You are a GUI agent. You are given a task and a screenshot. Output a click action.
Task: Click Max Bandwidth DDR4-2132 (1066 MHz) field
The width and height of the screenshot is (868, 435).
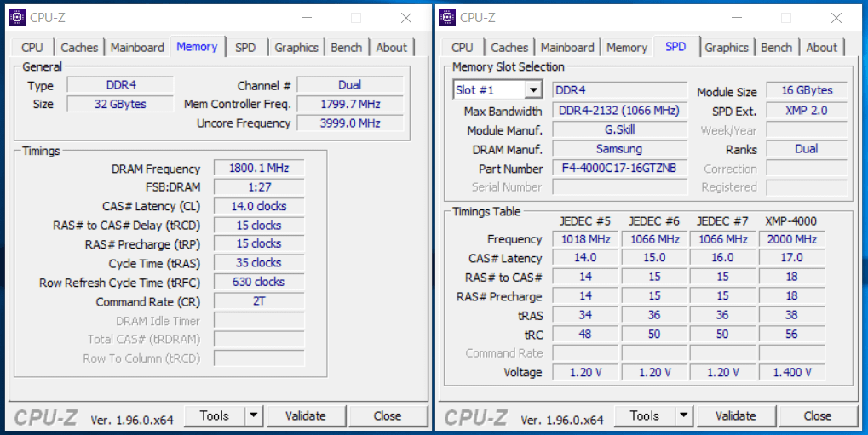tap(619, 110)
